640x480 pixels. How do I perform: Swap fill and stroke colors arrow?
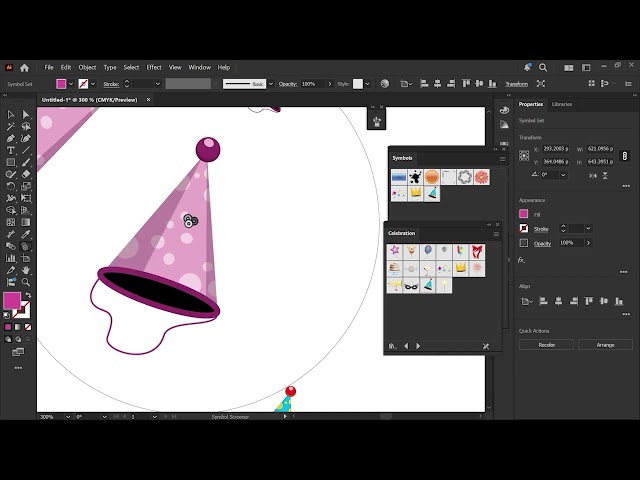point(28,295)
